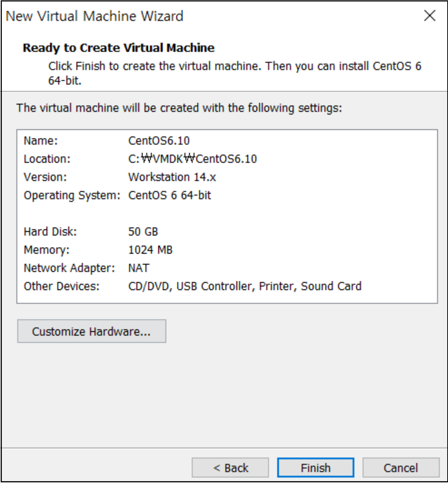448x483 pixels.
Task: Click the Other Devices list CD/DVD, USB Controller
Action: pos(245,286)
